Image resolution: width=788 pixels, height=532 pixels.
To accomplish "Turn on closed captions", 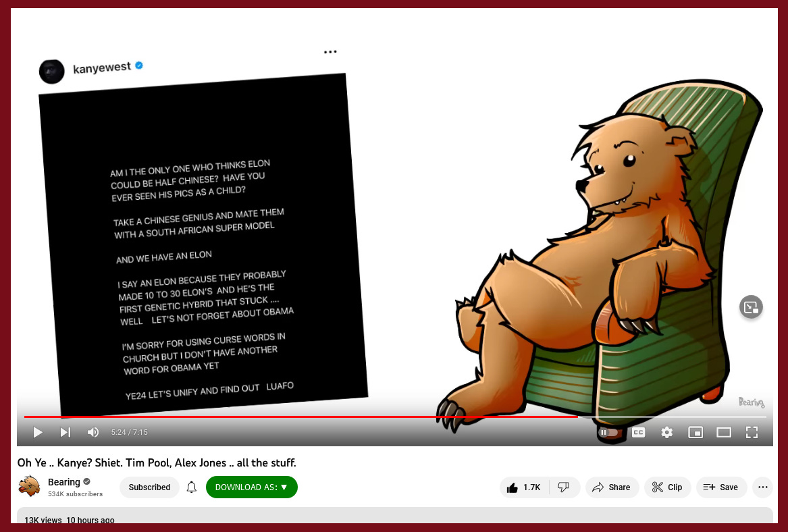I will click(x=638, y=432).
